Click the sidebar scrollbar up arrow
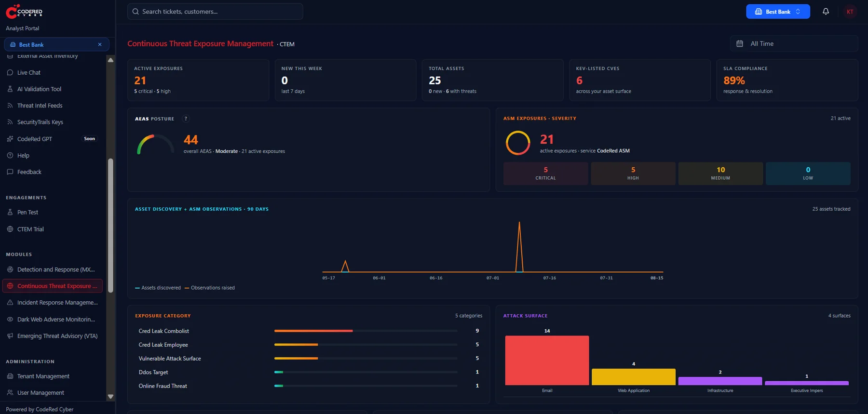Screen dimensions: 868x414 coord(110,60)
